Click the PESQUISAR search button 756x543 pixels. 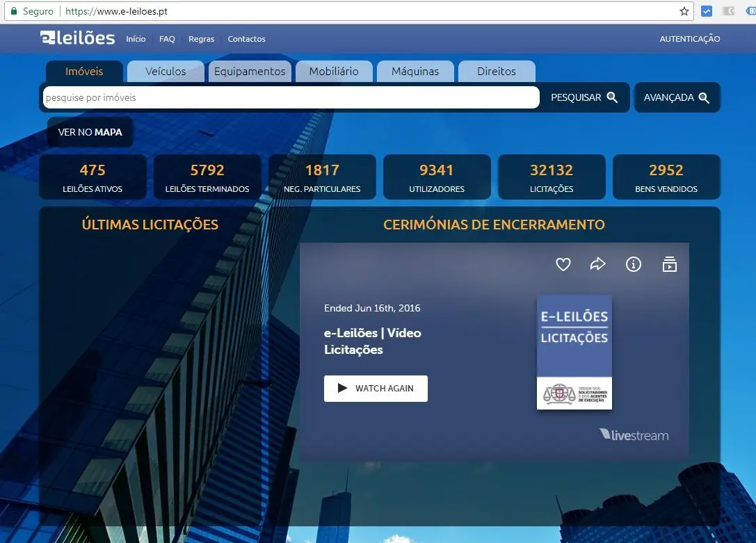584,97
